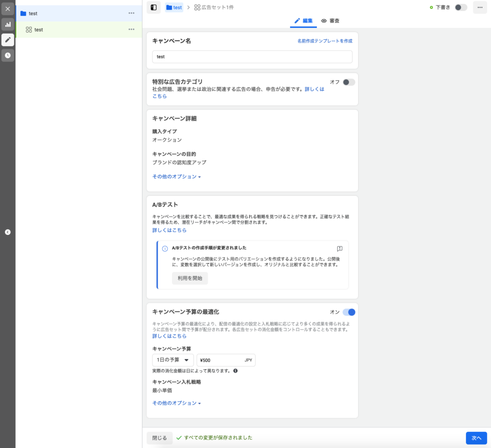Open three-dot menu for test ad set

[131, 30]
